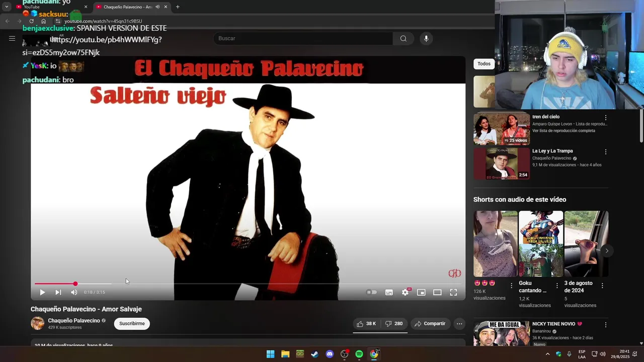Screen dimensions: 644x362
Task: Open options menu for NICKY TIENE NOVIO
Action: coord(606,325)
